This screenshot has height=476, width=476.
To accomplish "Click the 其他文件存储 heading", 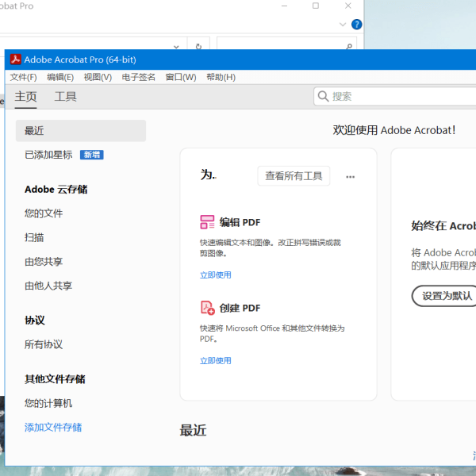I will 55,379.
